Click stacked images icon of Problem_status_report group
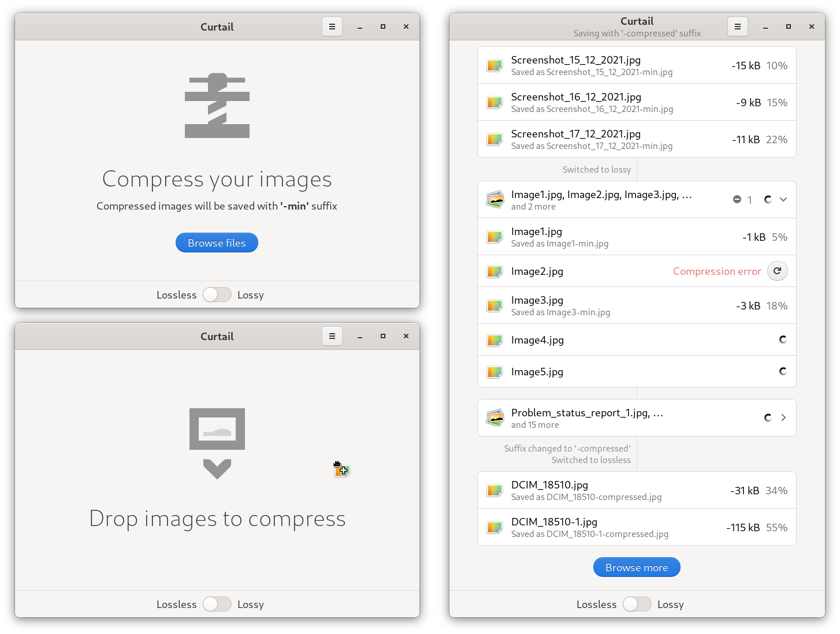840x634 pixels. click(495, 418)
